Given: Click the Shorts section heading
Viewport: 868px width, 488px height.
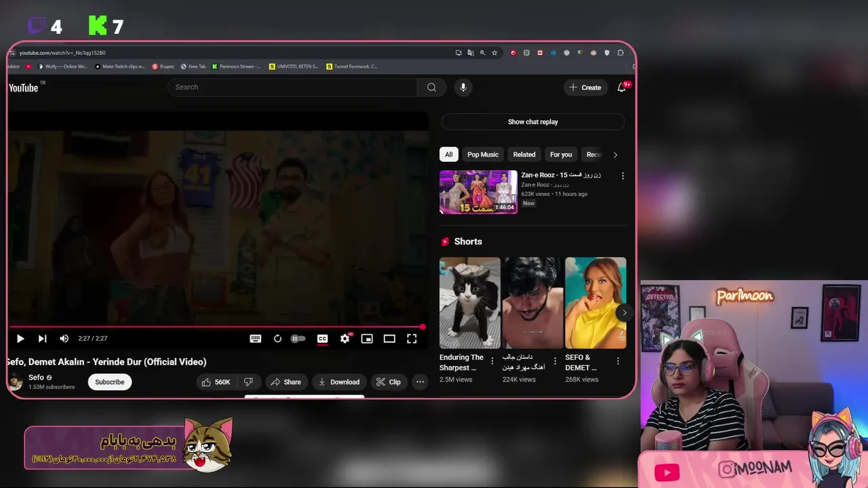Looking at the screenshot, I should (x=468, y=241).
